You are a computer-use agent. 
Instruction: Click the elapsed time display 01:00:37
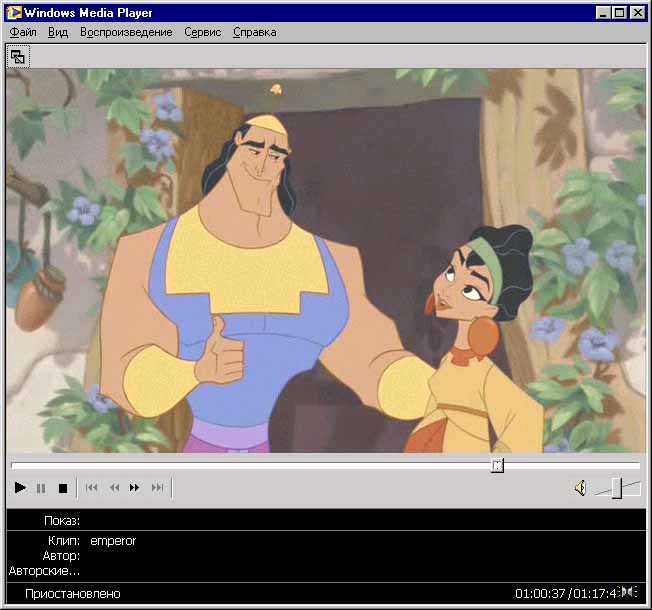point(539,594)
